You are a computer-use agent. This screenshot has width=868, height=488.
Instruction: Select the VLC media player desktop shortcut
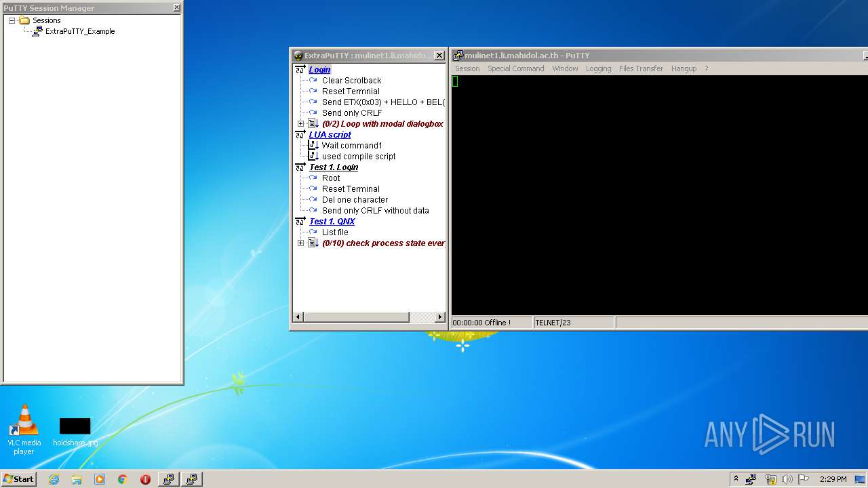[24, 430]
